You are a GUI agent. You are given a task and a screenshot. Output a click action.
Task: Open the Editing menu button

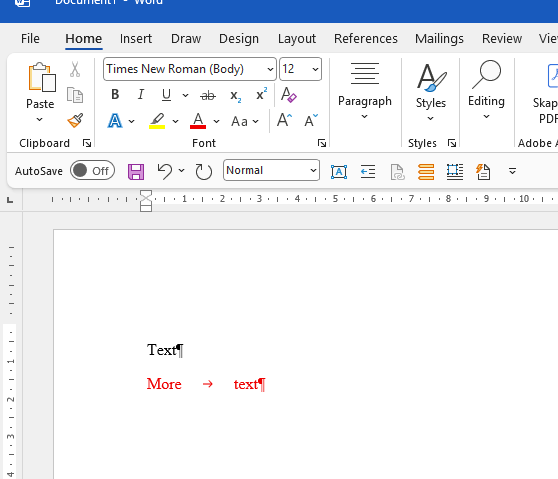(x=486, y=91)
